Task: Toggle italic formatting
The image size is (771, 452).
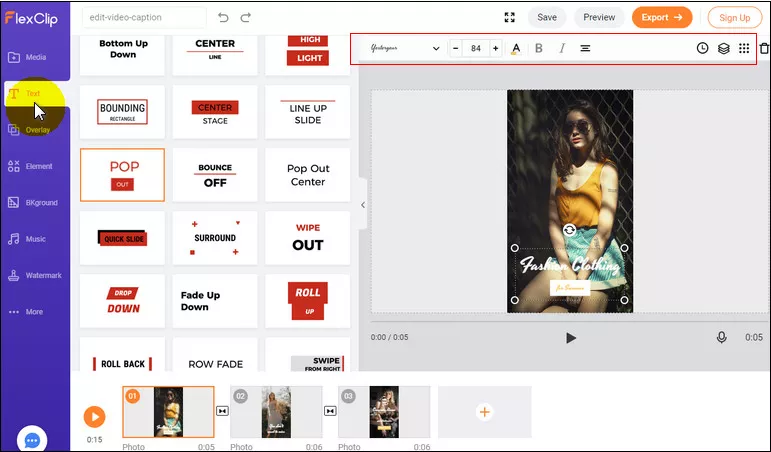Action: 562,48
